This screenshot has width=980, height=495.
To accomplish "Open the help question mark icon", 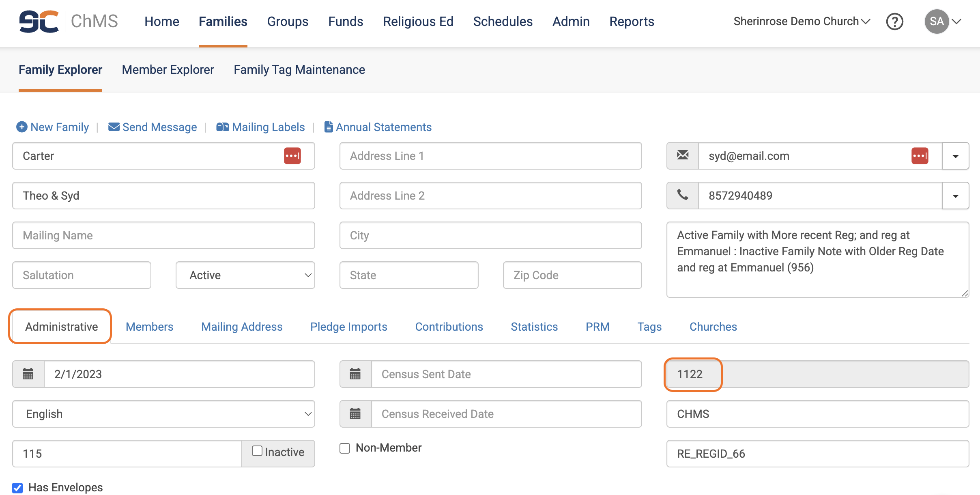I will (894, 22).
